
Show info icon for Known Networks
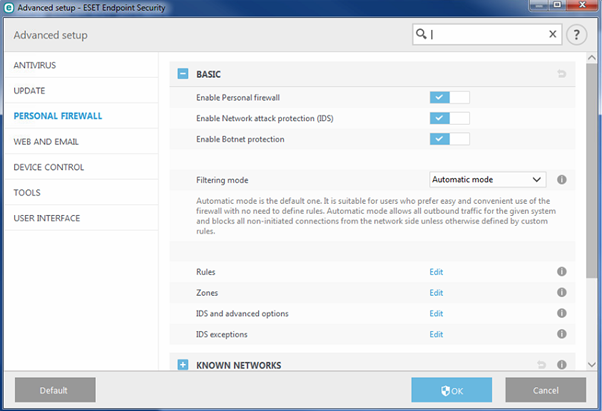(562, 365)
